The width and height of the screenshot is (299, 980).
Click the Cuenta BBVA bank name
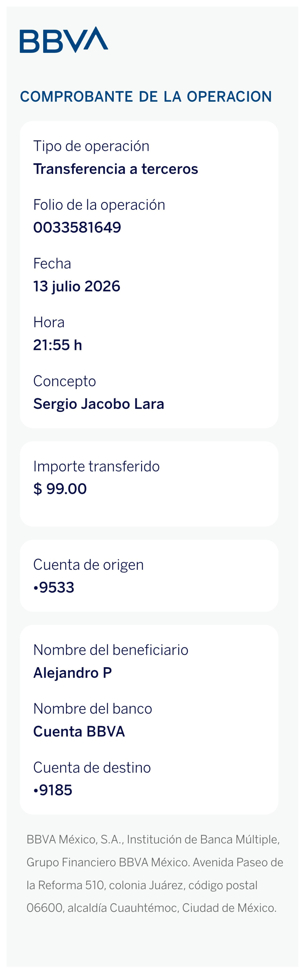[79, 732]
